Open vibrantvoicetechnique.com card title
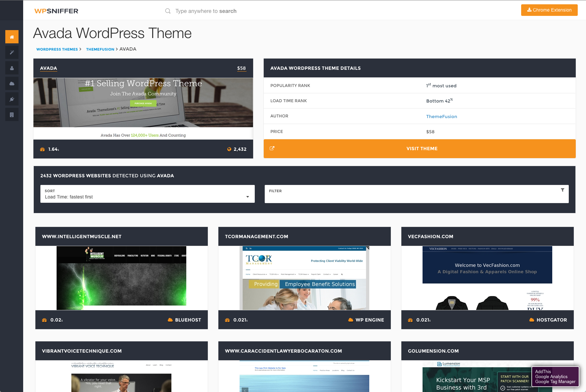The height and width of the screenshot is (392, 586). pos(82,351)
